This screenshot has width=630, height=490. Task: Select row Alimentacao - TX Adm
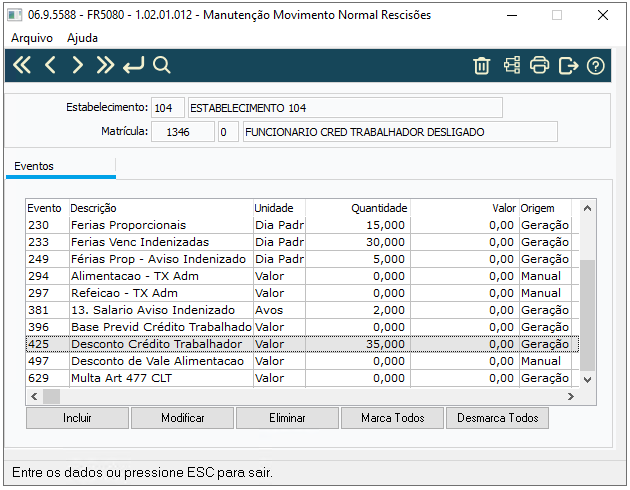coord(303,276)
